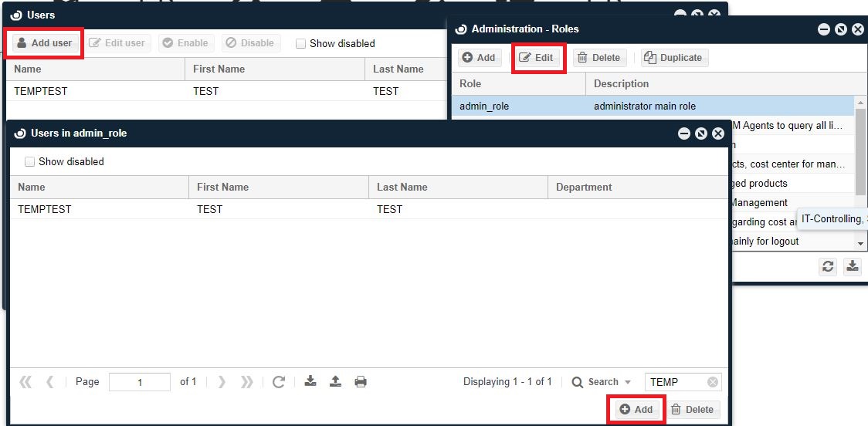The height and width of the screenshot is (426, 868).
Task: Enable Show disabled in Users window
Action: click(301, 44)
